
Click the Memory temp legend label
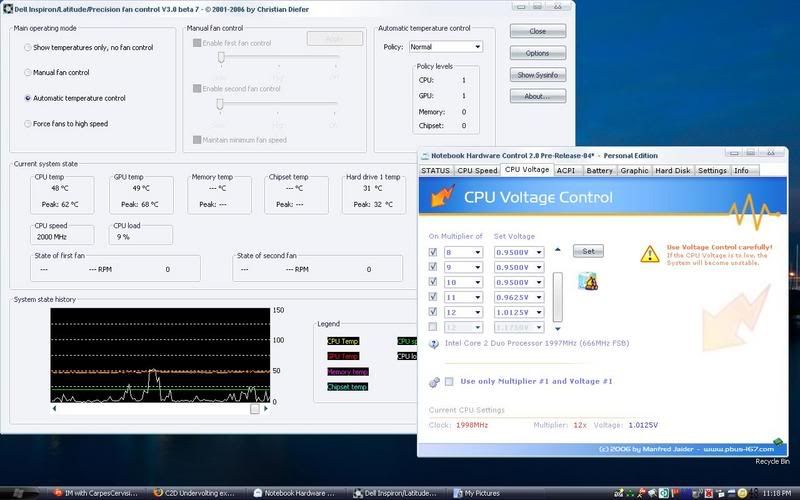[x=347, y=371]
